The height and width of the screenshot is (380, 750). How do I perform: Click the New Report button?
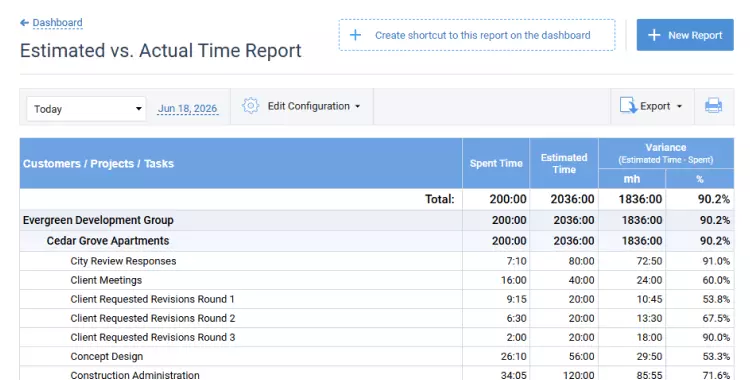click(x=685, y=35)
